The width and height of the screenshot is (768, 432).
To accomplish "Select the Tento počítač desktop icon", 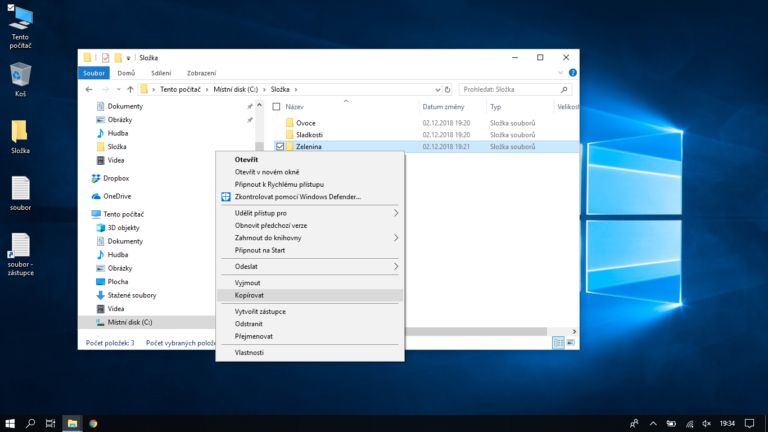I will 20,17.
